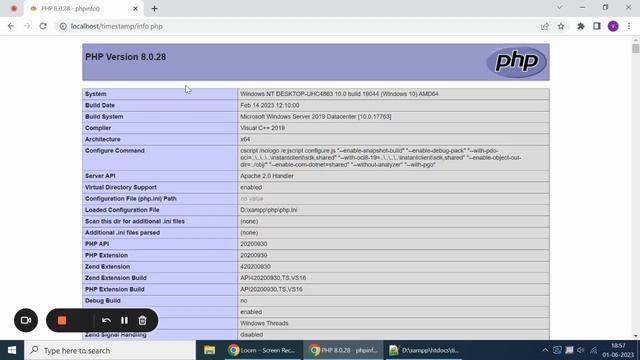Select the Visual C++ 2019 compiler value
This screenshot has height=360, width=640.
(262, 128)
